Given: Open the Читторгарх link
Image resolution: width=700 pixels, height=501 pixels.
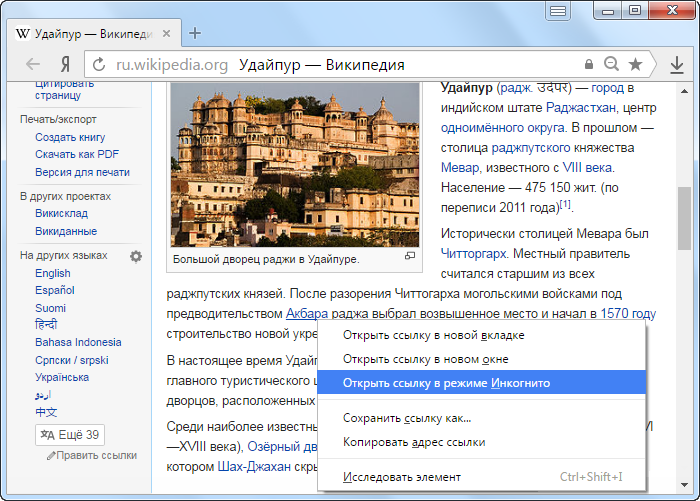Looking at the screenshot, I should tap(473, 254).
